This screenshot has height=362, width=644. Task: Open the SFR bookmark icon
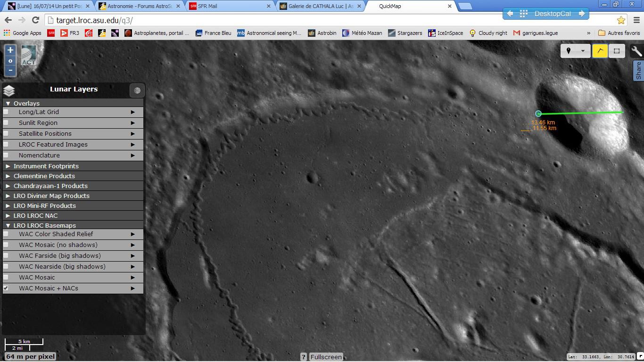(51, 33)
